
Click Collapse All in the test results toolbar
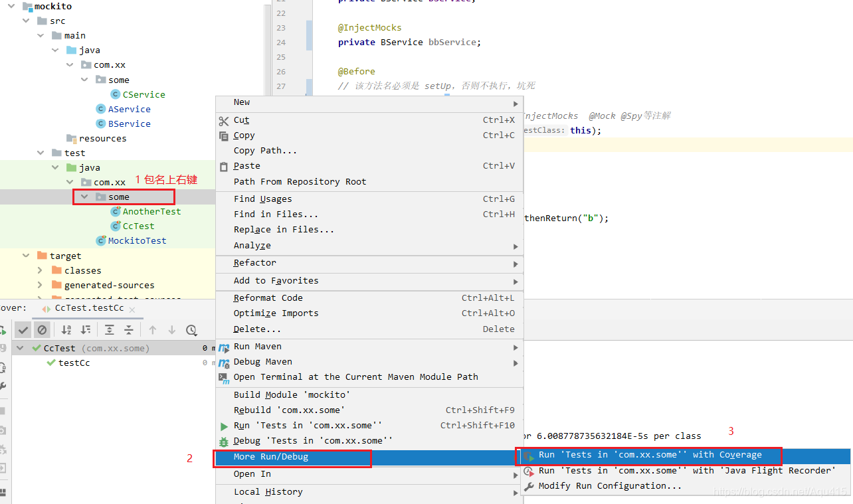coord(129,330)
